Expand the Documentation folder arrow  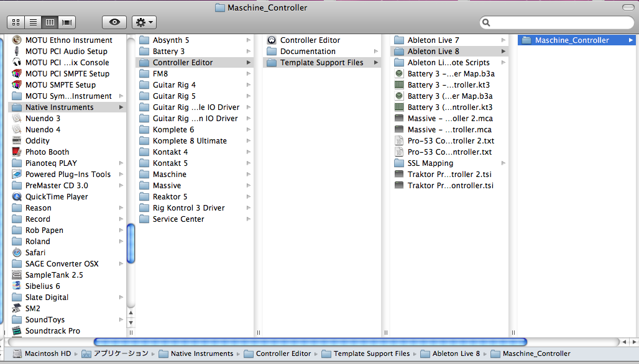[375, 52]
